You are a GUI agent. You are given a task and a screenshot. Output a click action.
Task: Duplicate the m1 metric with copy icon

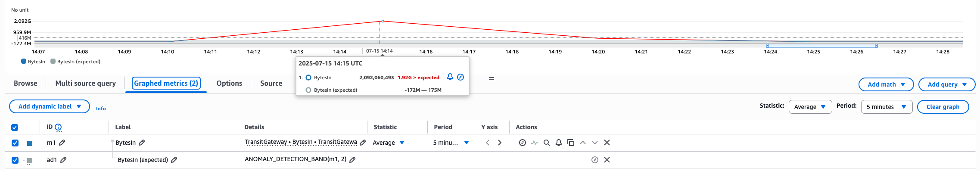(x=571, y=143)
